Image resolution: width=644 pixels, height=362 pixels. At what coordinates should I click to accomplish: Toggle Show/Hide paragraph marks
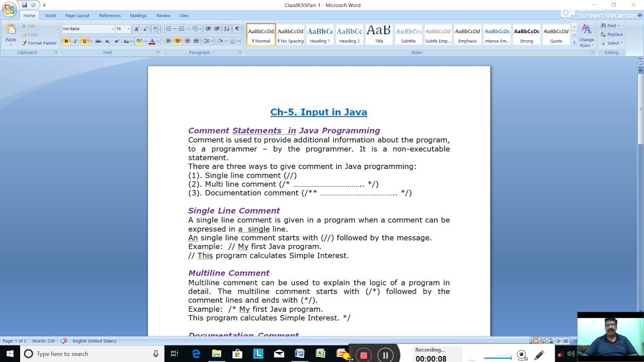click(x=237, y=29)
